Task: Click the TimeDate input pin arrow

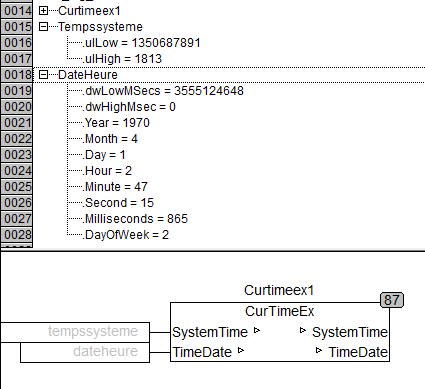Action: click(x=241, y=350)
